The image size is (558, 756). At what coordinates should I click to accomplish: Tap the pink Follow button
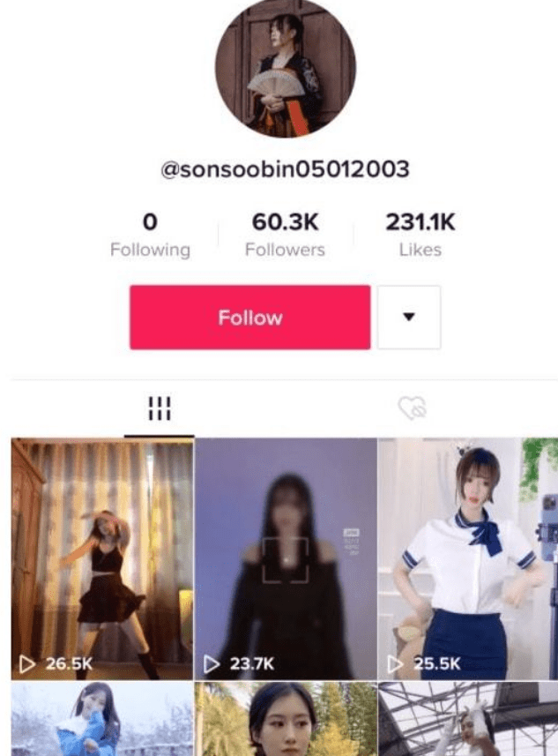tap(250, 317)
